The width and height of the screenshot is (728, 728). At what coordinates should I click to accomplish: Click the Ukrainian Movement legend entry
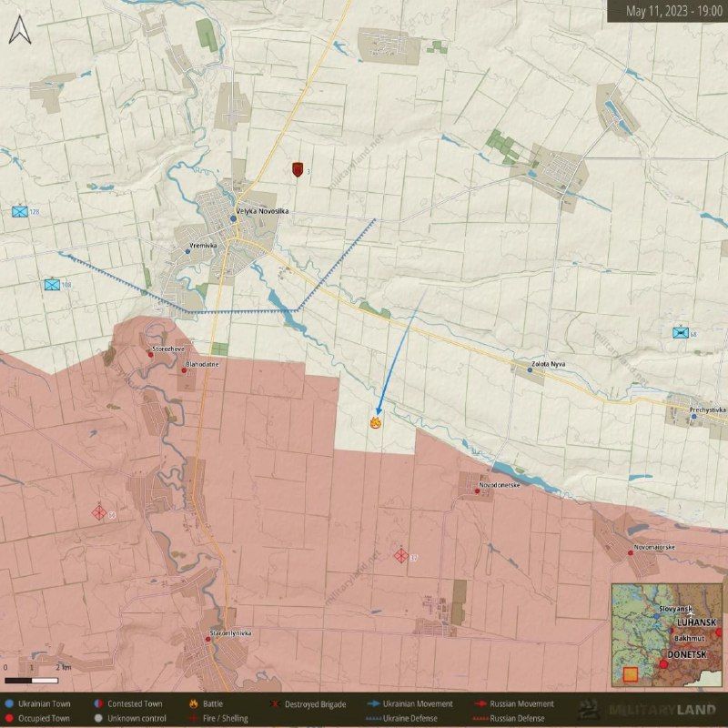pos(409,703)
